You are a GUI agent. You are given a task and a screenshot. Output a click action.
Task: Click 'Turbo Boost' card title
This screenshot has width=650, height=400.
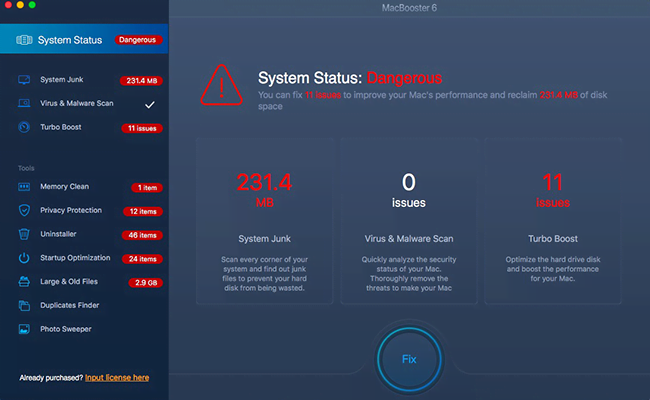coord(553,239)
